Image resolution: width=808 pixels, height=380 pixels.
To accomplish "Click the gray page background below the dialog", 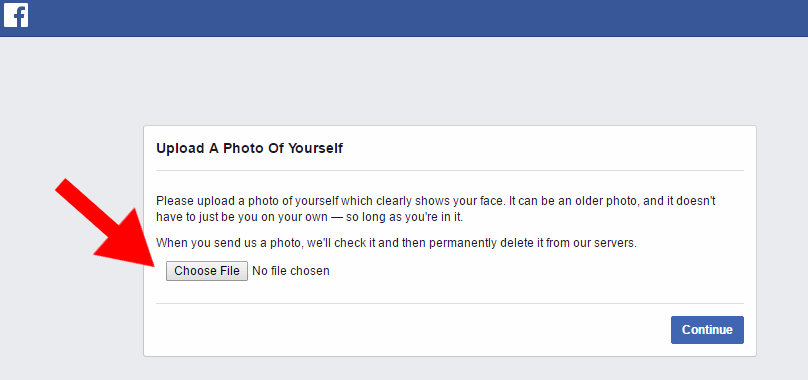I will click(x=404, y=369).
